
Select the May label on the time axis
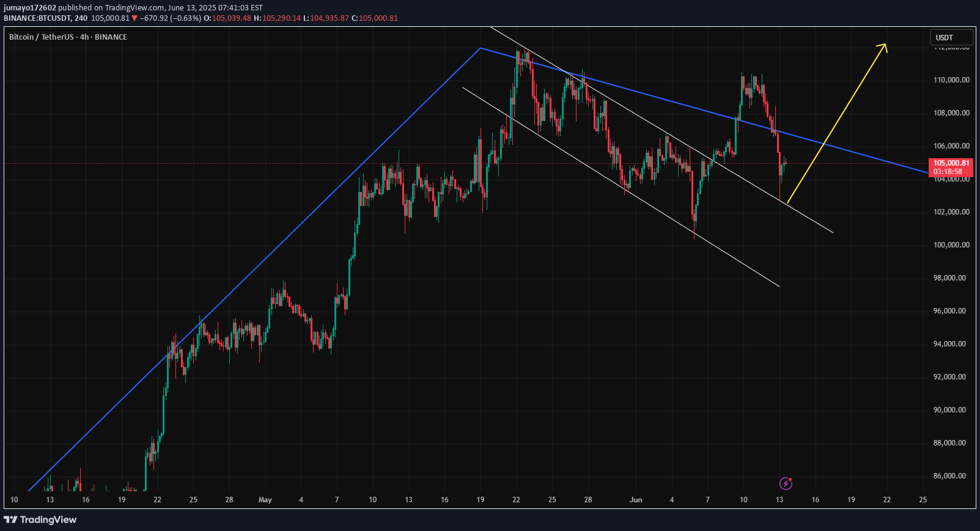pyautogui.click(x=265, y=500)
